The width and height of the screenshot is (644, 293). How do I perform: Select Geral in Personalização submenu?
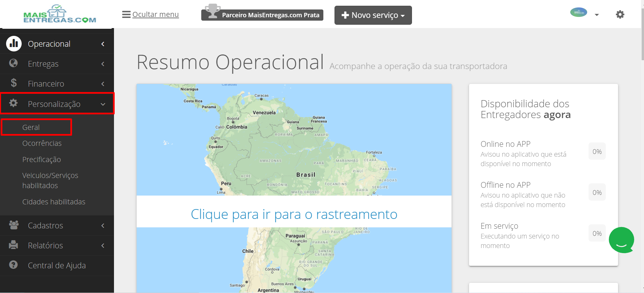pyautogui.click(x=31, y=127)
